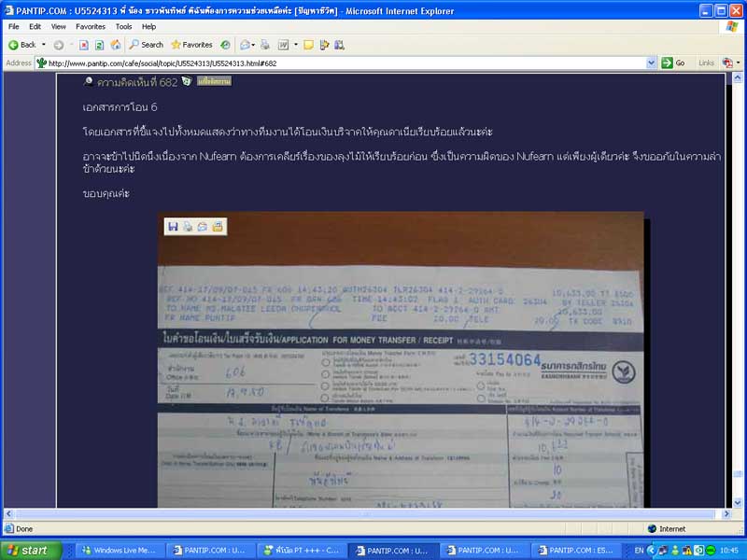Click the Go button
747x560 pixels.
click(673, 63)
